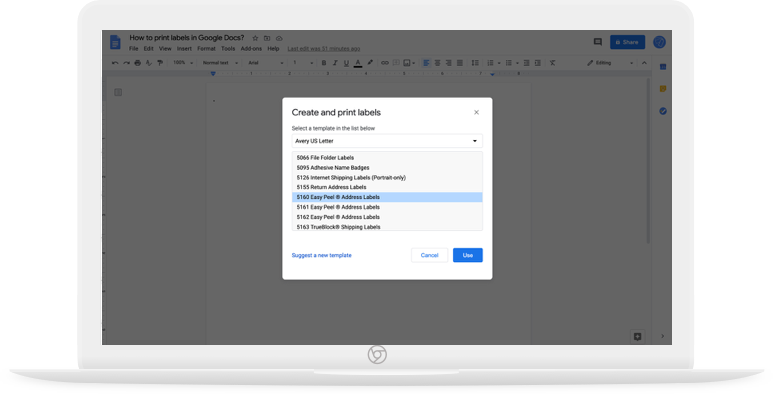Open the Editing mode dropdown

click(x=610, y=63)
